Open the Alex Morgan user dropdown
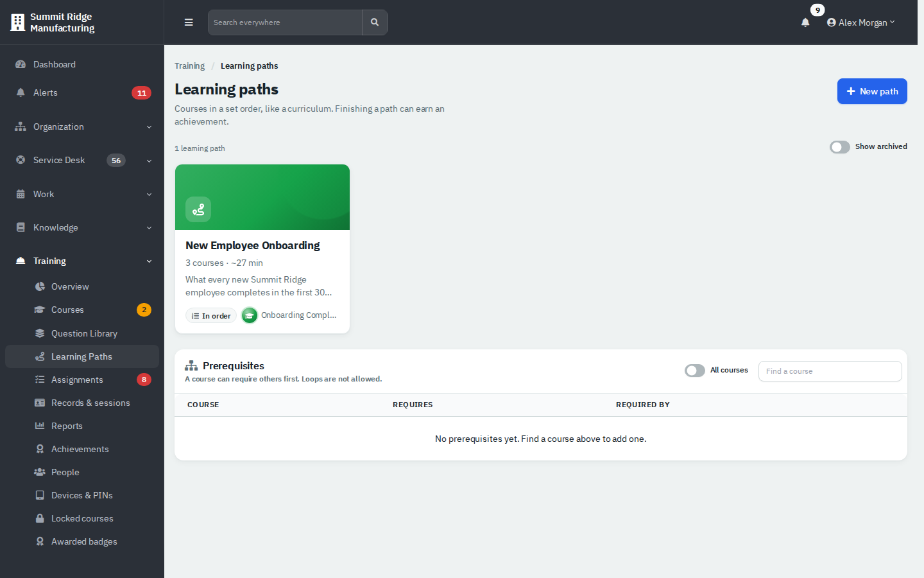Image resolution: width=924 pixels, height=578 pixels. (860, 22)
